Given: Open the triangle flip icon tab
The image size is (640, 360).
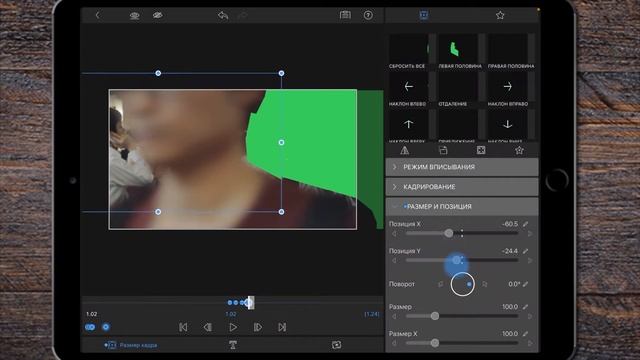Looking at the screenshot, I should click(x=404, y=151).
